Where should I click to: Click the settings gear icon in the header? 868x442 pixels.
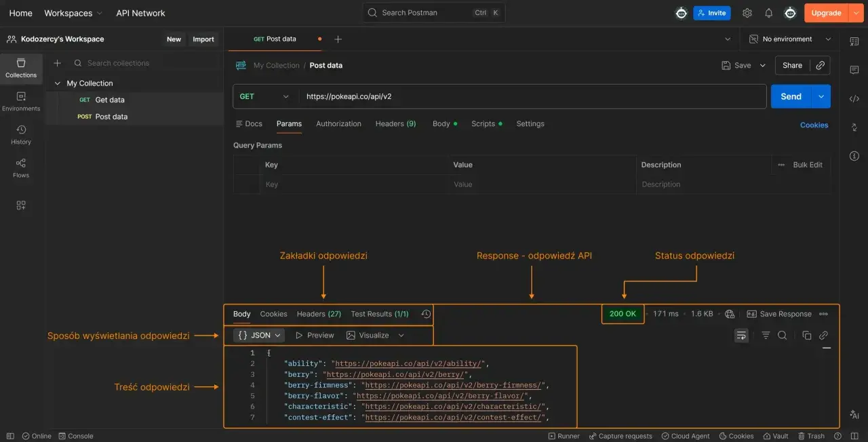click(747, 13)
